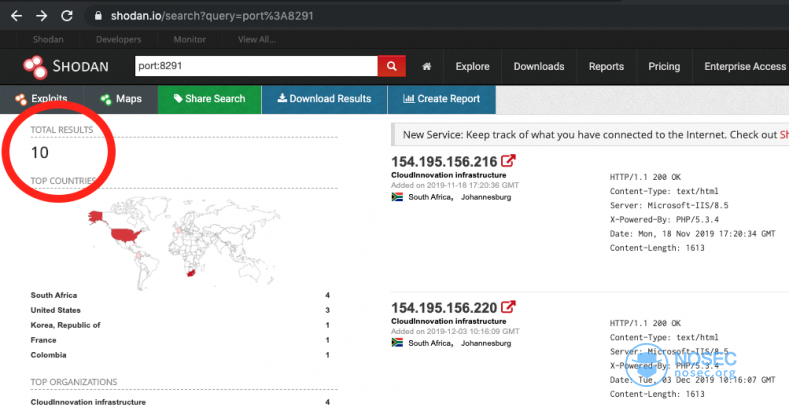Open Shodan top bar link
Image resolution: width=789 pixels, height=411 pixels.
coord(48,39)
